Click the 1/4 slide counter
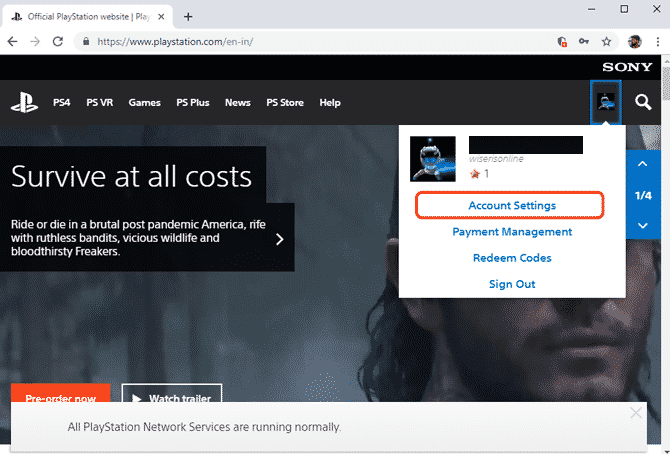The width and height of the screenshot is (670, 454). click(x=643, y=195)
